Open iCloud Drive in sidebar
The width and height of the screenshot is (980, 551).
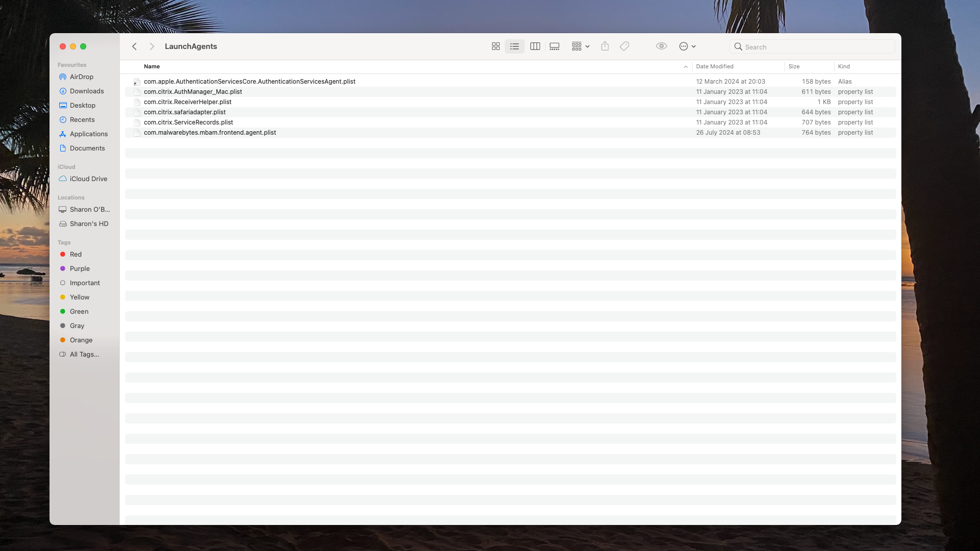click(x=88, y=179)
